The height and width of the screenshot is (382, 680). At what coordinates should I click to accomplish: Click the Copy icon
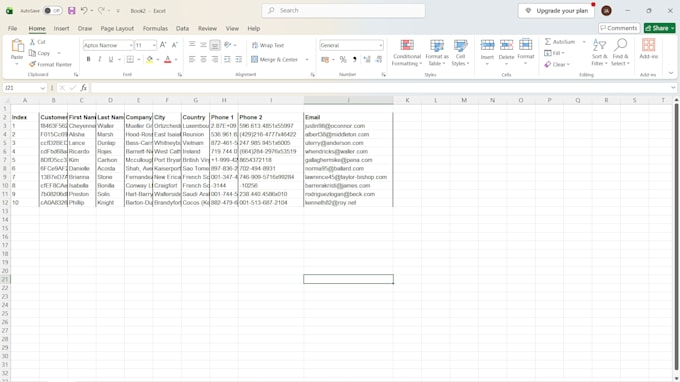click(32, 53)
